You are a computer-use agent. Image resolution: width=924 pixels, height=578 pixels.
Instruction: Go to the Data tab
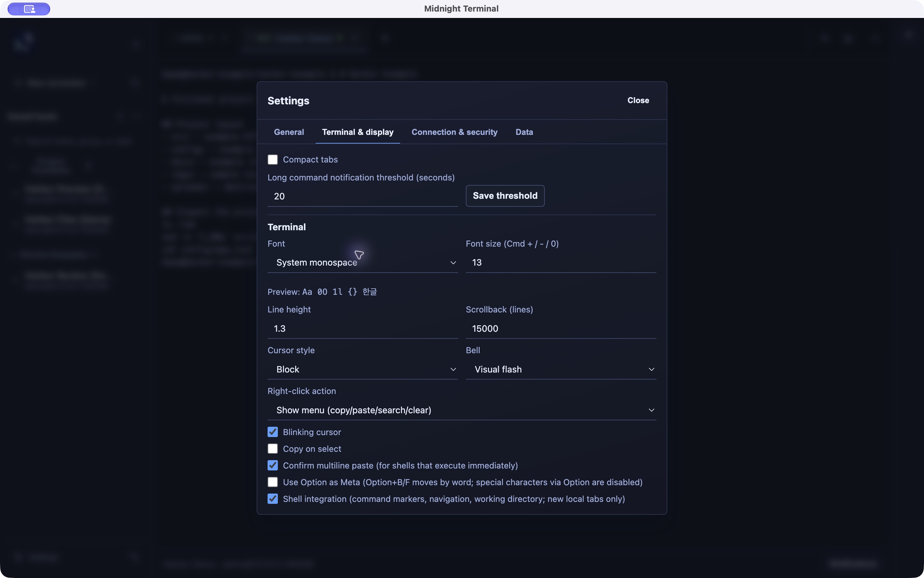[x=524, y=132]
